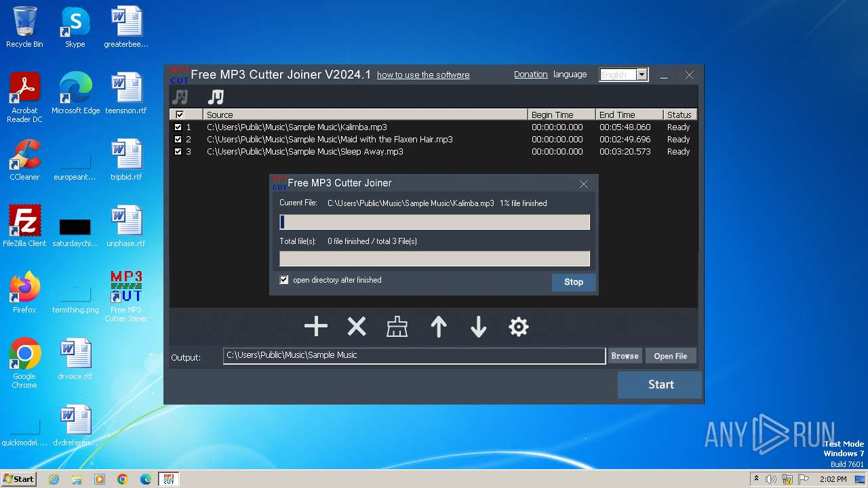868x488 pixels.
Task: Open teensnon.rtf desktop file
Action: (126, 94)
